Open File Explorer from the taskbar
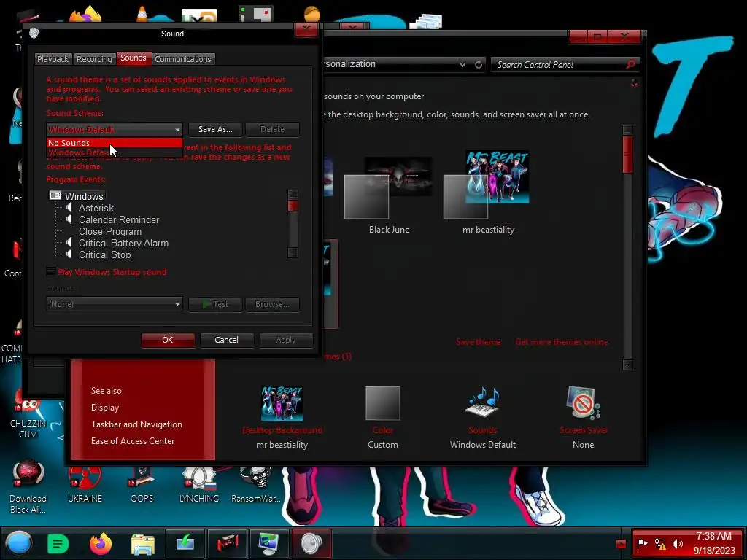 click(x=142, y=544)
